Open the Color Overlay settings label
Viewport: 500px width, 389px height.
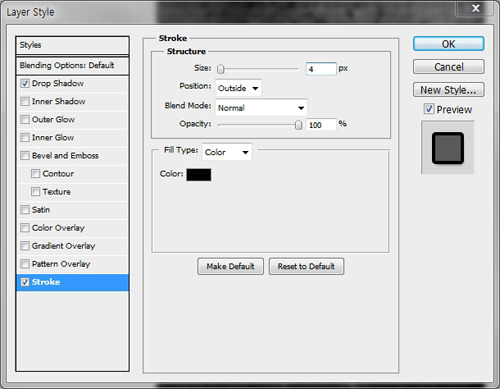tap(58, 228)
